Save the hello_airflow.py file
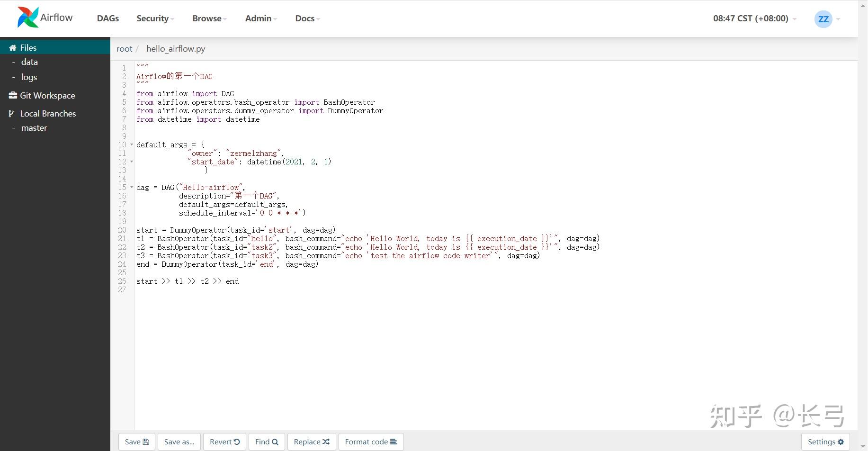The image size is (868, 451). coord(136,442)
